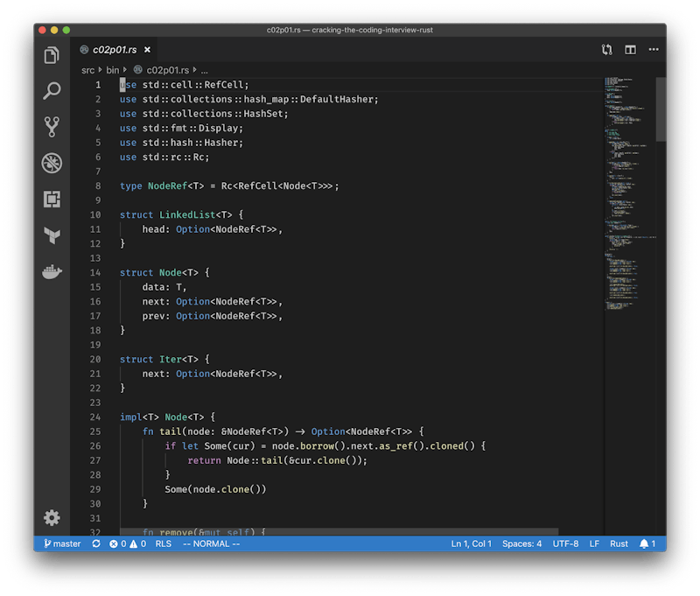Open the Debug panel icon
Screen dimensions: 700x596
pyautogui.click(x=52, y=163)
